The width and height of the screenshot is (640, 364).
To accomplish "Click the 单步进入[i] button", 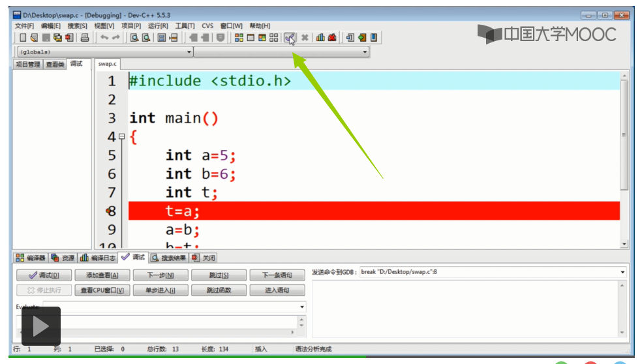I will (x=160, y=290).
